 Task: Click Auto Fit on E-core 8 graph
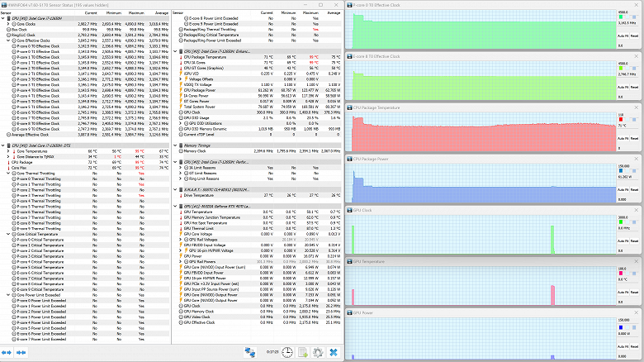[x=623, y=88]
